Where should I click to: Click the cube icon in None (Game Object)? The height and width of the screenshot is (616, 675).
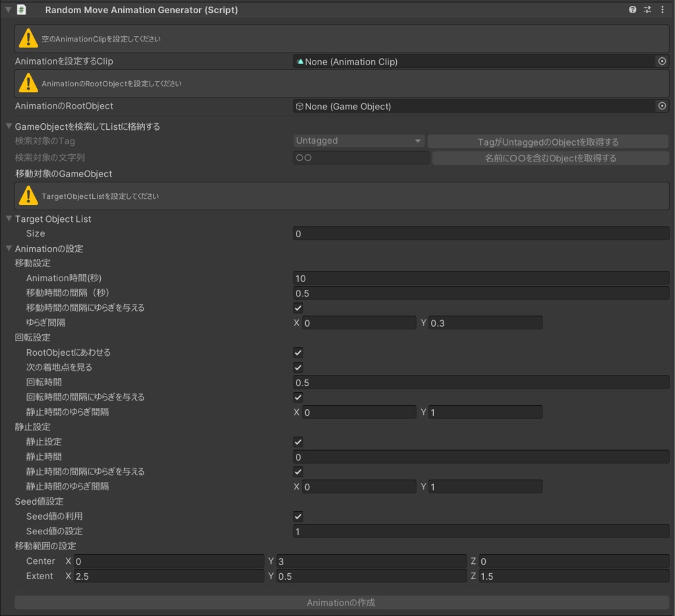301,105
